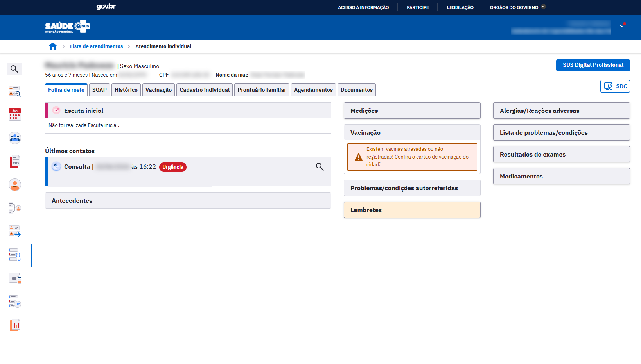The height and width of the screenshot is (364, 641).
Task: Open user menu chevron with notification dot
Action: tap(623, 25)
